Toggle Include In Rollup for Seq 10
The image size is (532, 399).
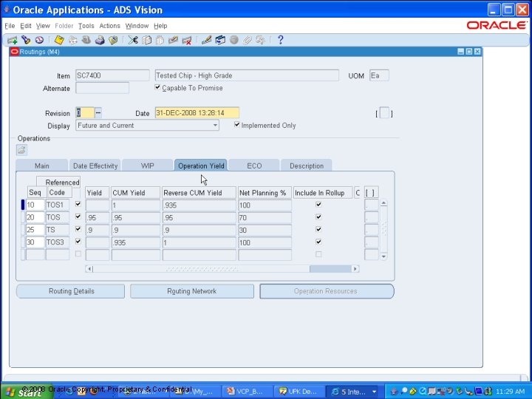point(318,204)
